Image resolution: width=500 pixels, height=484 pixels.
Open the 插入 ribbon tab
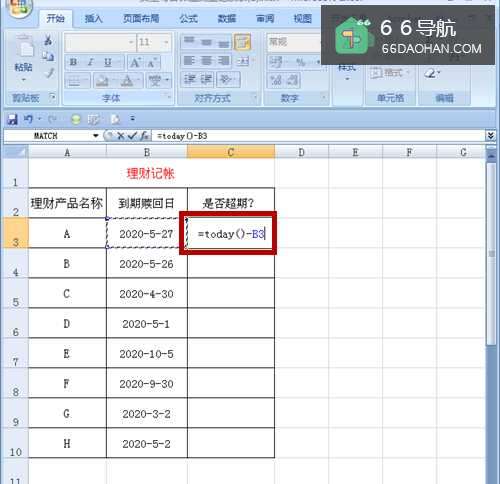(x=93, y=19)
